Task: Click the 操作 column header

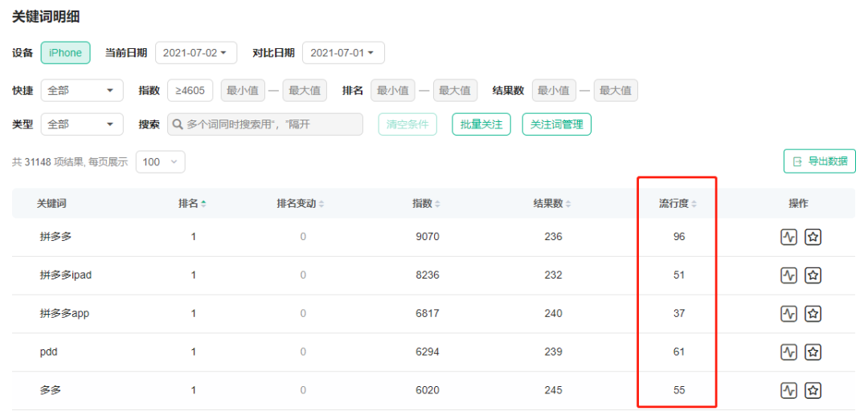Action: [x=798, y=204]
